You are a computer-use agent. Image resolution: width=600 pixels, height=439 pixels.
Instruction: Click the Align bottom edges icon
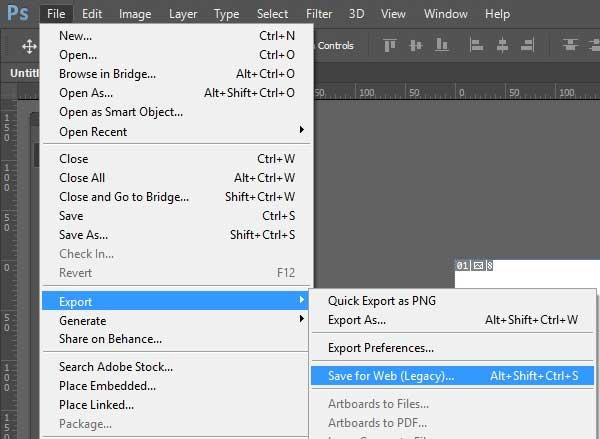coord(442,45)
